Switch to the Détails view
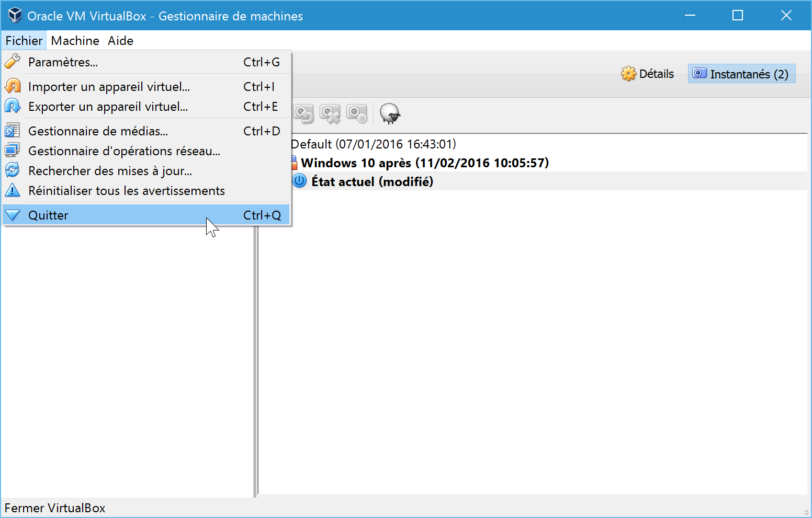 click(x=648, y=74)
